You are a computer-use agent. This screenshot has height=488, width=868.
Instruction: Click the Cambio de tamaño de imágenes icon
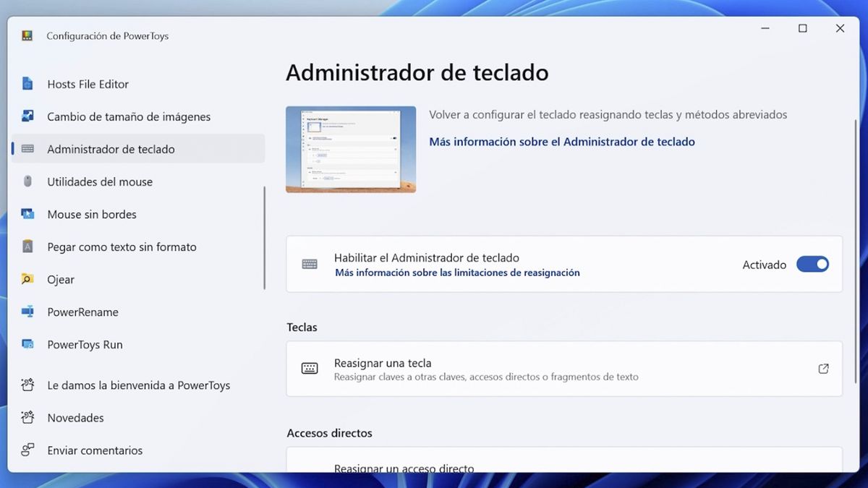pyautogui.click(x=30, y=116)
